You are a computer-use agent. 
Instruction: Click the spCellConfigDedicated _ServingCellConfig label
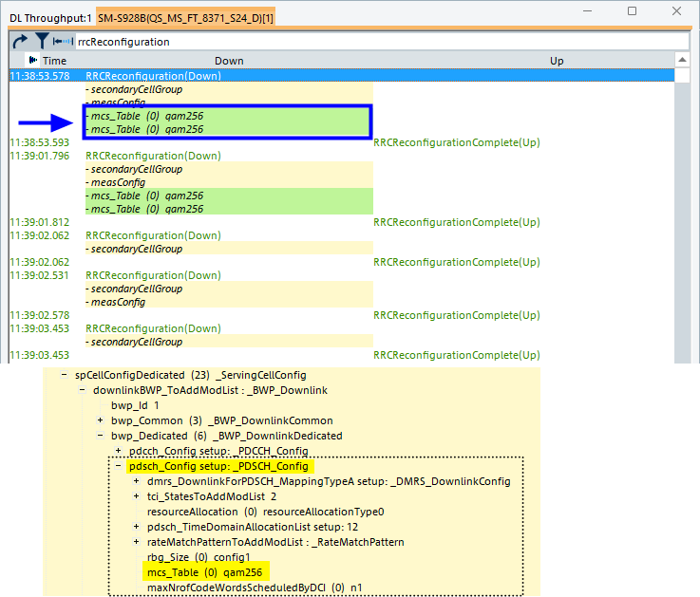[191, 375]
